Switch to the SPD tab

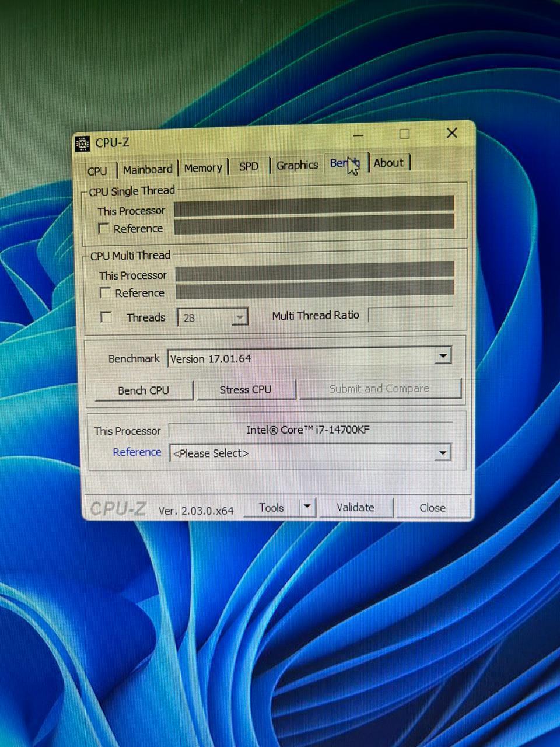(249, 166)
